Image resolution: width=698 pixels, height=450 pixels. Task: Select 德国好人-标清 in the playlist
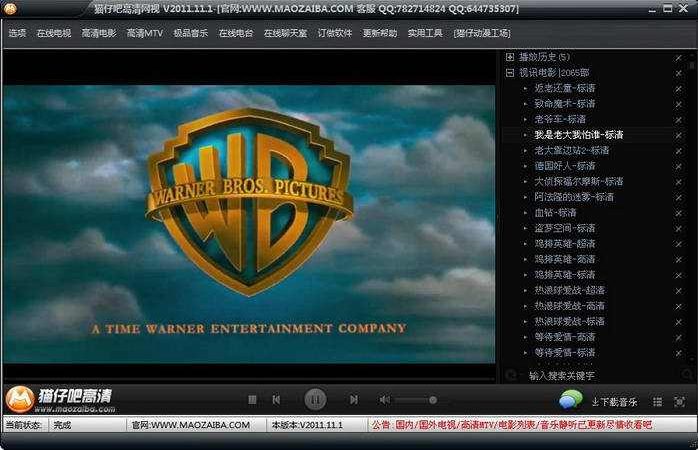coord(564,166)
